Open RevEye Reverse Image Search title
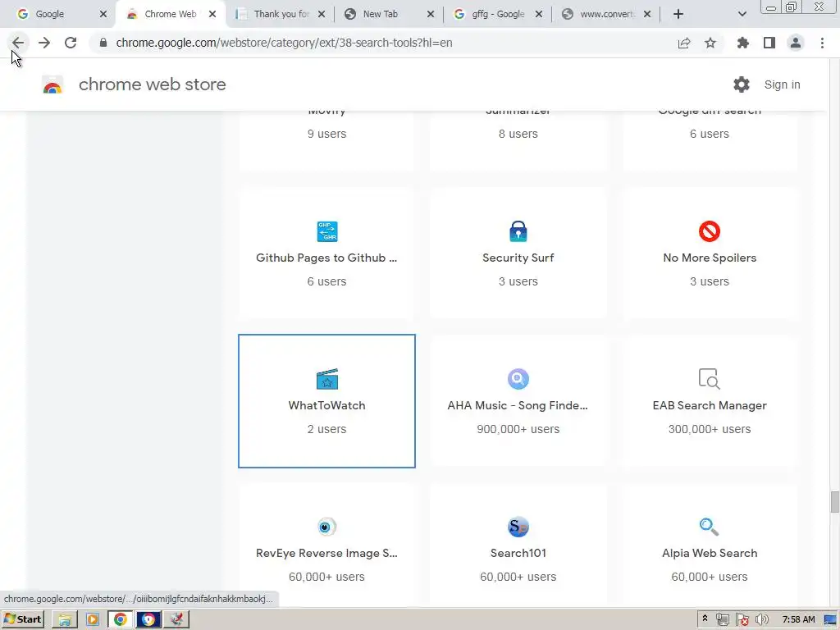The image size is (840, 630). tap(326, 554)
